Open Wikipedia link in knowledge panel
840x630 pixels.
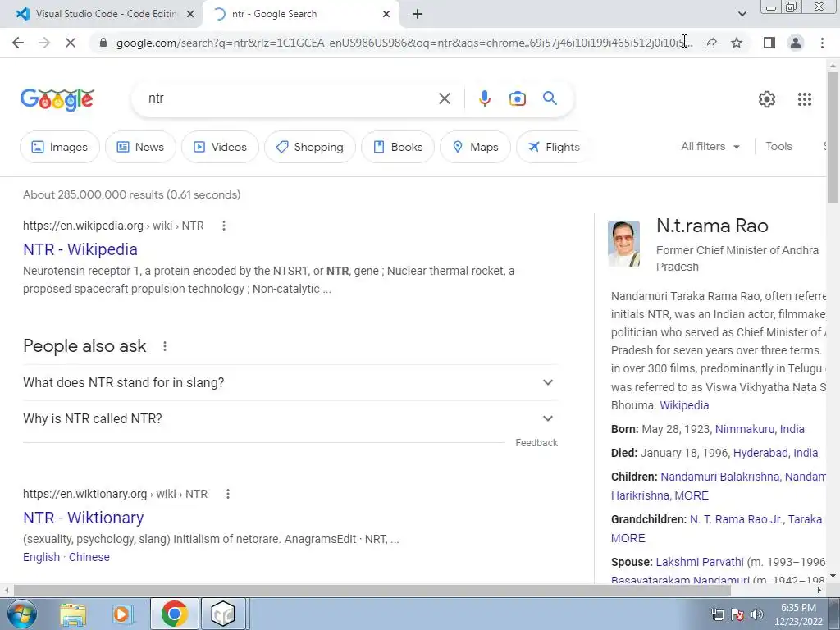[684, 405]
